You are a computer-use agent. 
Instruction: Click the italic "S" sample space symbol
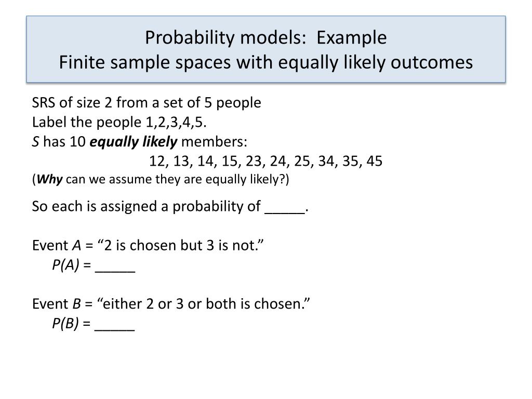[x=35, y=142]
